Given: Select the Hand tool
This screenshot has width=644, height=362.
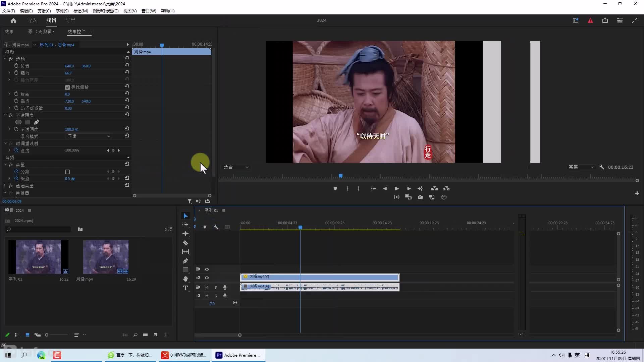Looking at the screenshot, I should (185, 279).
